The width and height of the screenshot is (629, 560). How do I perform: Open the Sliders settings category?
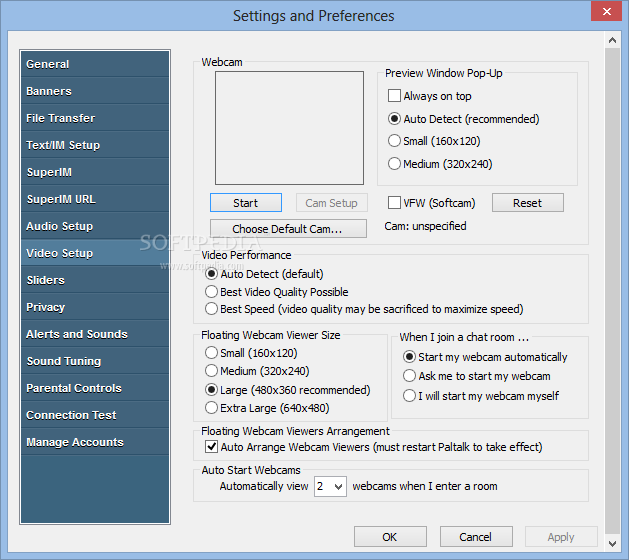pos(95,280)
